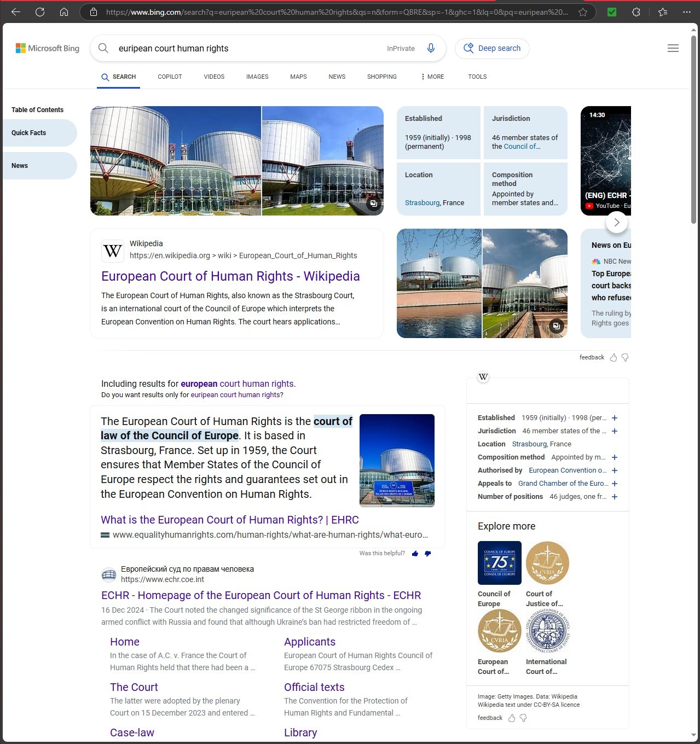
Task: Open the courthouse image in the answer box
Action: point(397,460)
